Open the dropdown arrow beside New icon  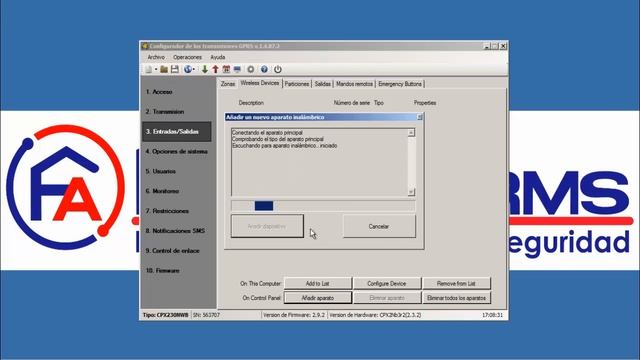(x=156, y=69)
